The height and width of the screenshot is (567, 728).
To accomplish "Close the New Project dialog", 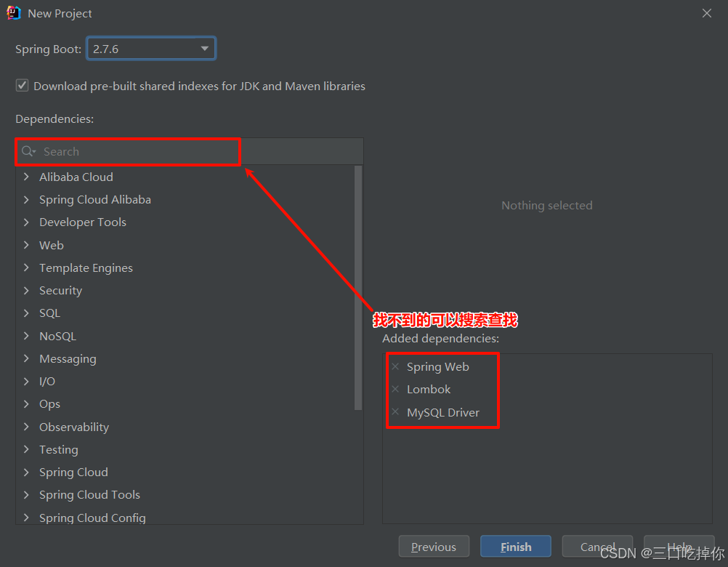I will pos(707,14).
